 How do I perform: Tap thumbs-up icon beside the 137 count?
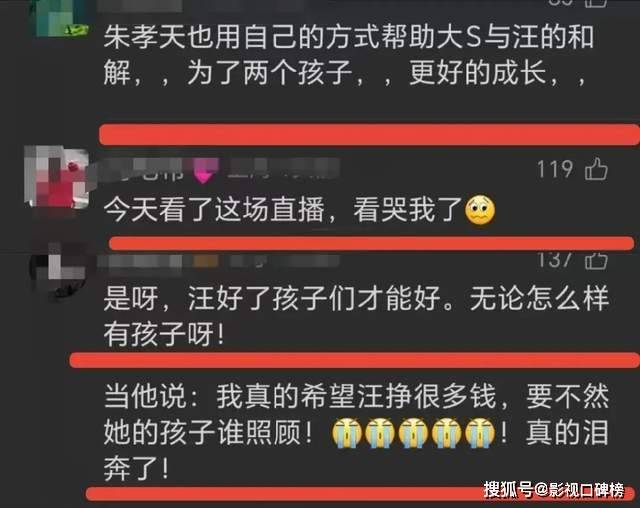[x=596, y=260]
